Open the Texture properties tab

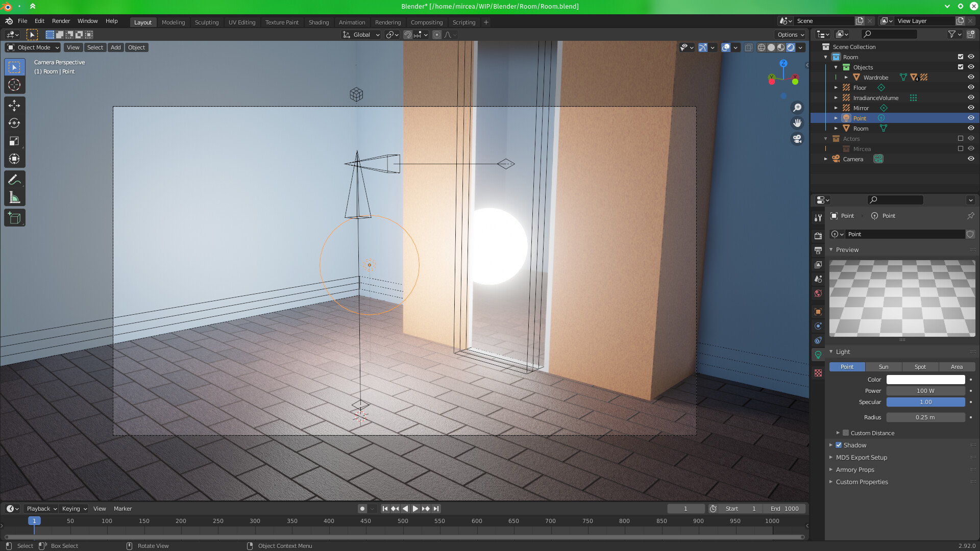pos(818,373)
